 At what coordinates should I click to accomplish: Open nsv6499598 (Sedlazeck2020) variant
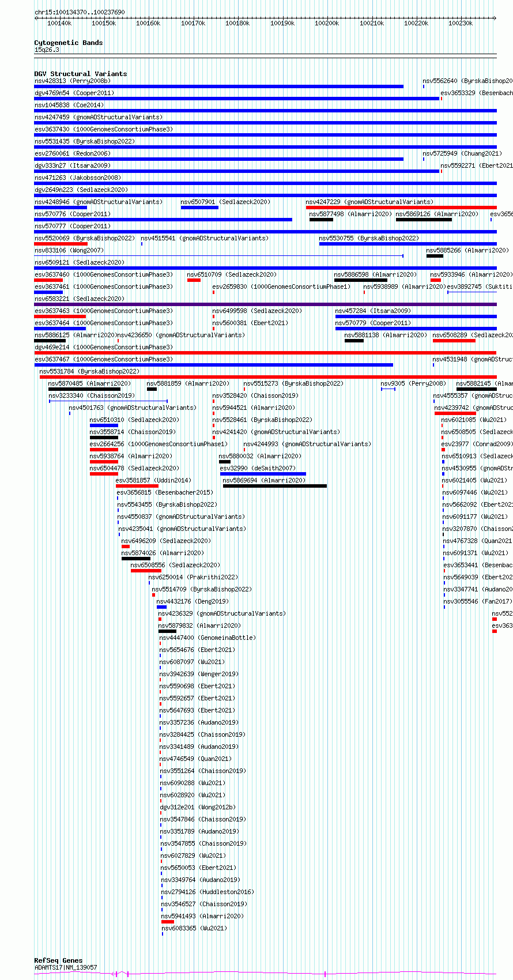point(257,311)
